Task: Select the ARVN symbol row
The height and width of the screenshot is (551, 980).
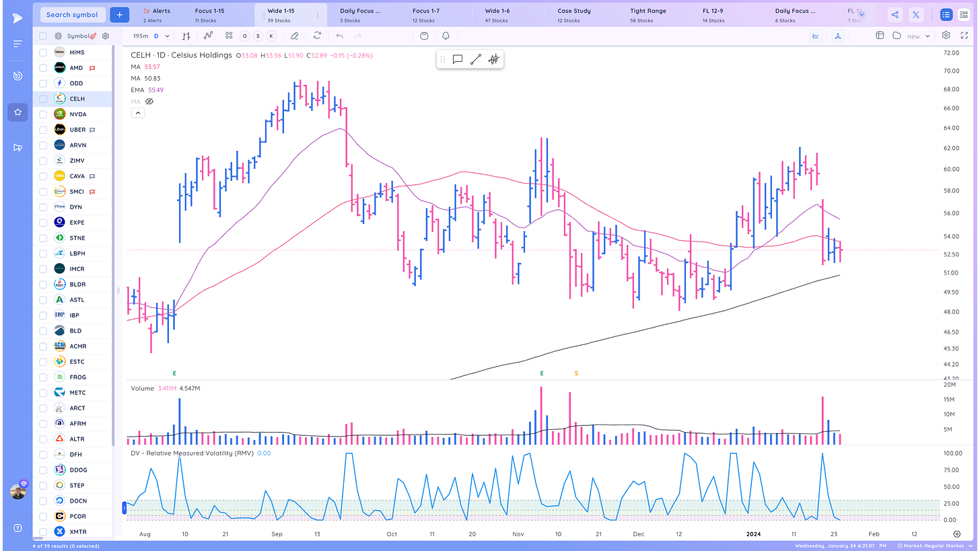Action: [x=73, y=145]
